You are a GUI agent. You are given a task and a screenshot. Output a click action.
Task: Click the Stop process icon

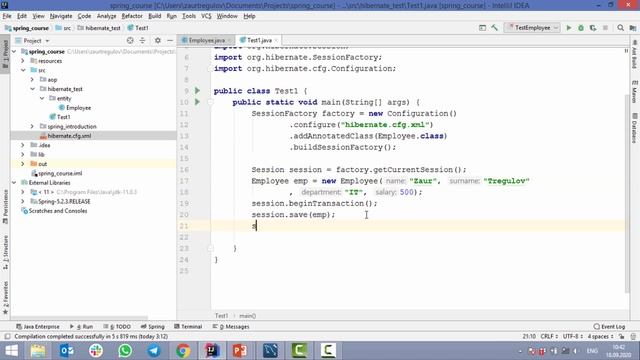tap(605, 28)
